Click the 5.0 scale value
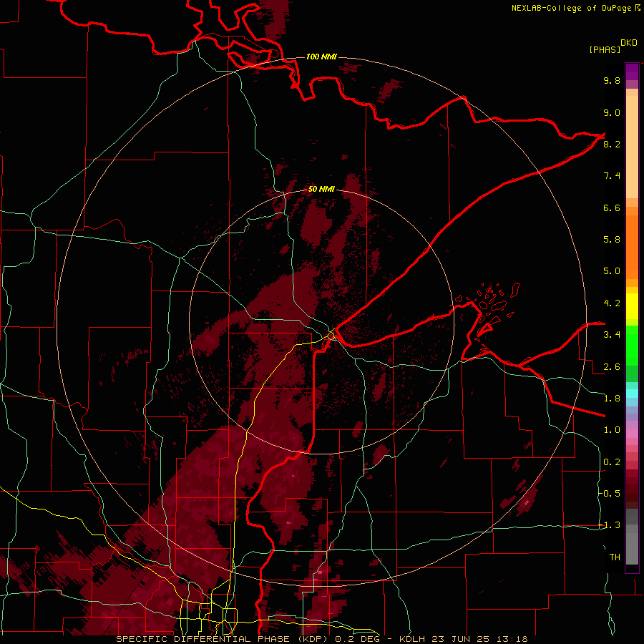This screenshot has width=644, height=644. [612, 271]
